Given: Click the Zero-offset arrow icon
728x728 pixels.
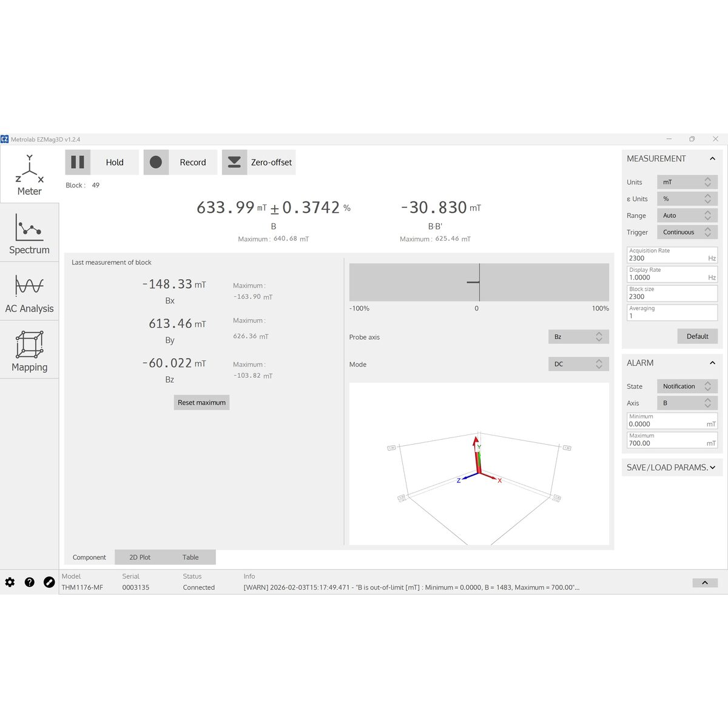Looking at the screenshot, I should click(x=234, y=162).
